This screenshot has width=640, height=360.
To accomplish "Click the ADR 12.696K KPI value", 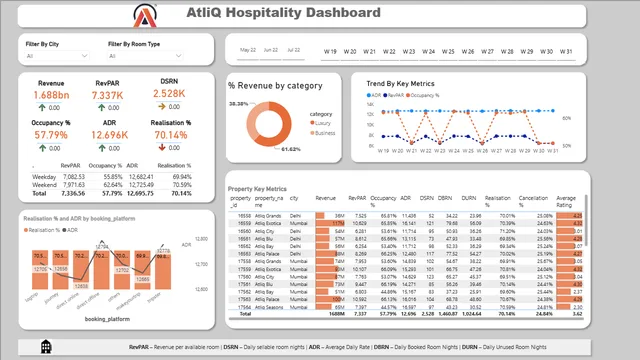I will (109, 135).
